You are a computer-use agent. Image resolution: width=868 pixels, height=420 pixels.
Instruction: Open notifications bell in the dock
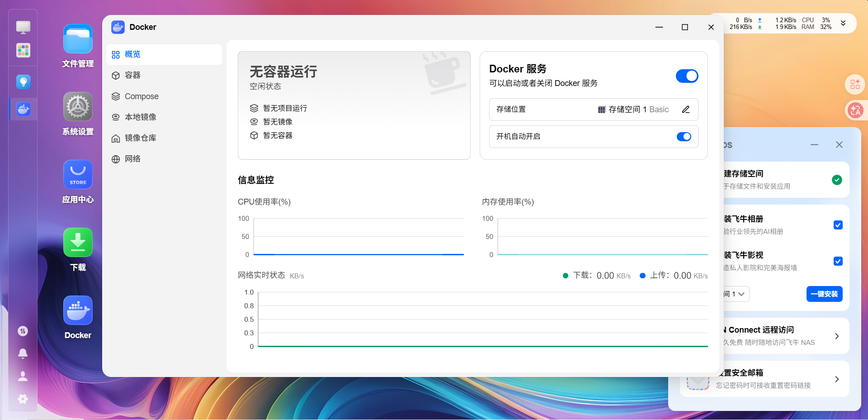tap(23, 353)
